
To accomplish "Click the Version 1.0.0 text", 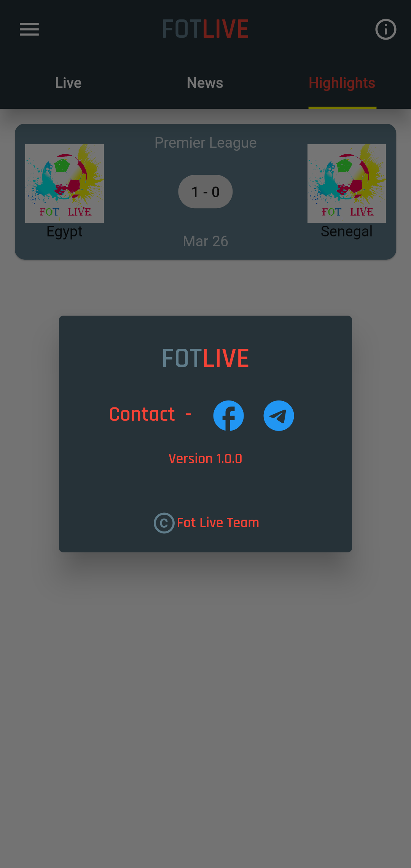I will [205, 459].
